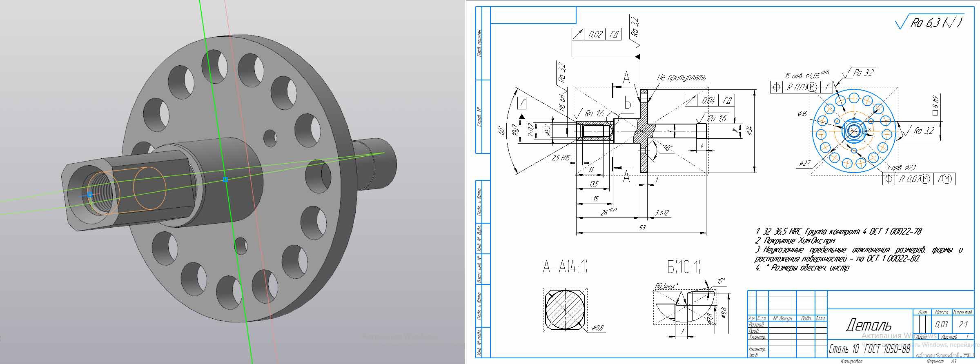Viewport: 980px width, 364px height.
Task: Select the 2:1 scale cell in title block
Action: tap(963, 325)
